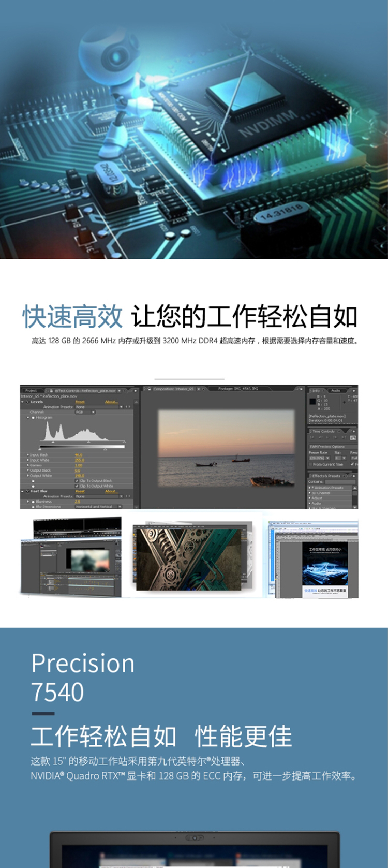The image size is (388, 868).
Task: Click the RAM preview button in Time Controls
Action: [353, 437]
